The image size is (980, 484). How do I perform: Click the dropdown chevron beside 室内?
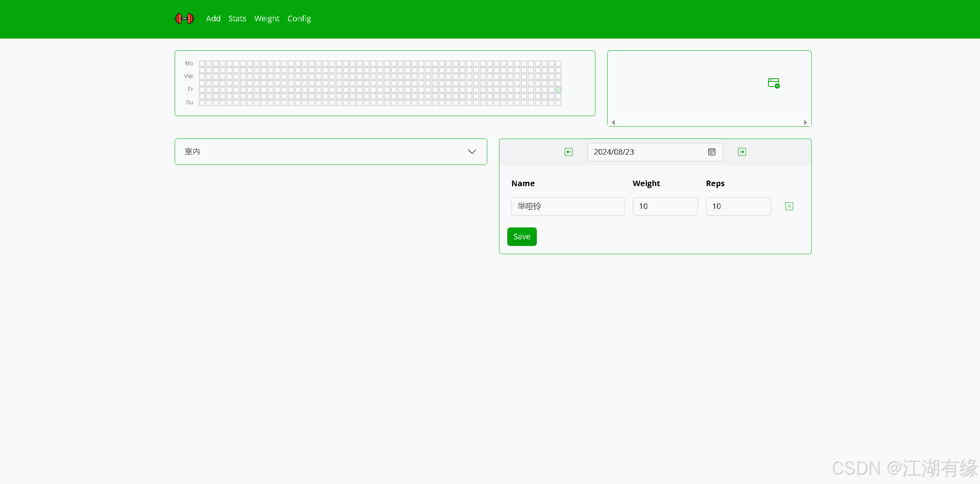[x=472, y=151]
